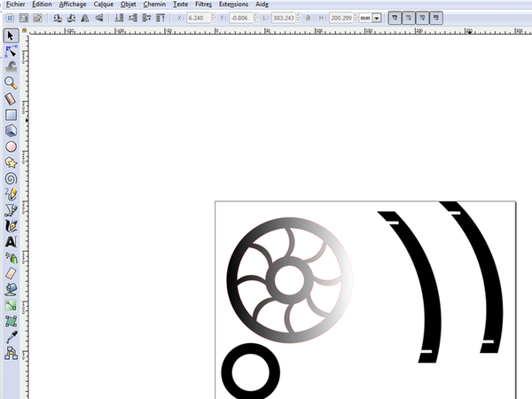The height and width of the screenshot is (399, 532).
Task: Pick the Color Dropper tool
Action: click(11, 337)
